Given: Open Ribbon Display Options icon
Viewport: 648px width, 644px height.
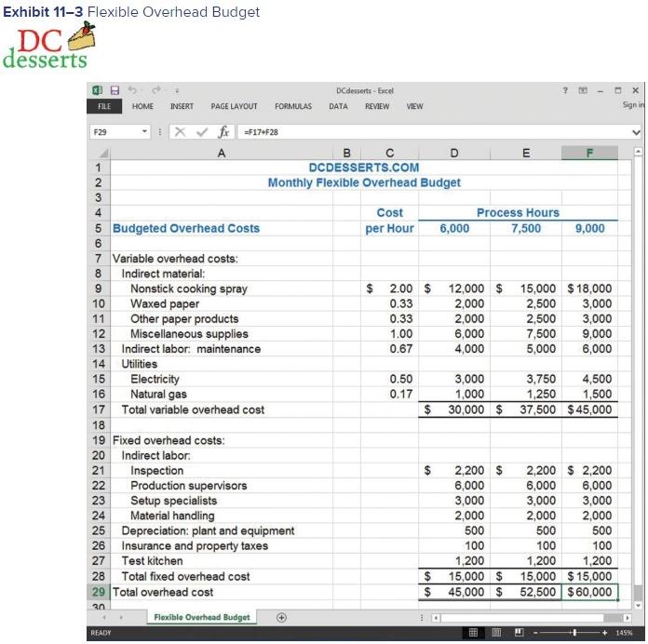Looking at the screenshot, I should tap(583, 90).
